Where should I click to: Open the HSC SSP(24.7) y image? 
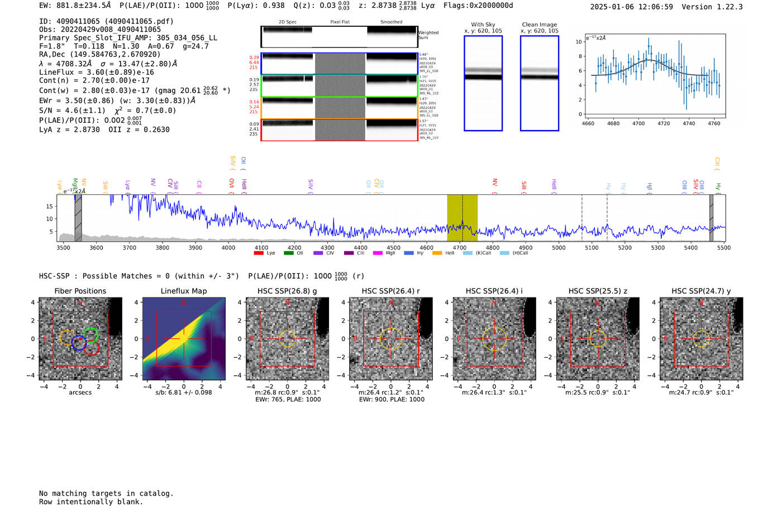[702, 339]
